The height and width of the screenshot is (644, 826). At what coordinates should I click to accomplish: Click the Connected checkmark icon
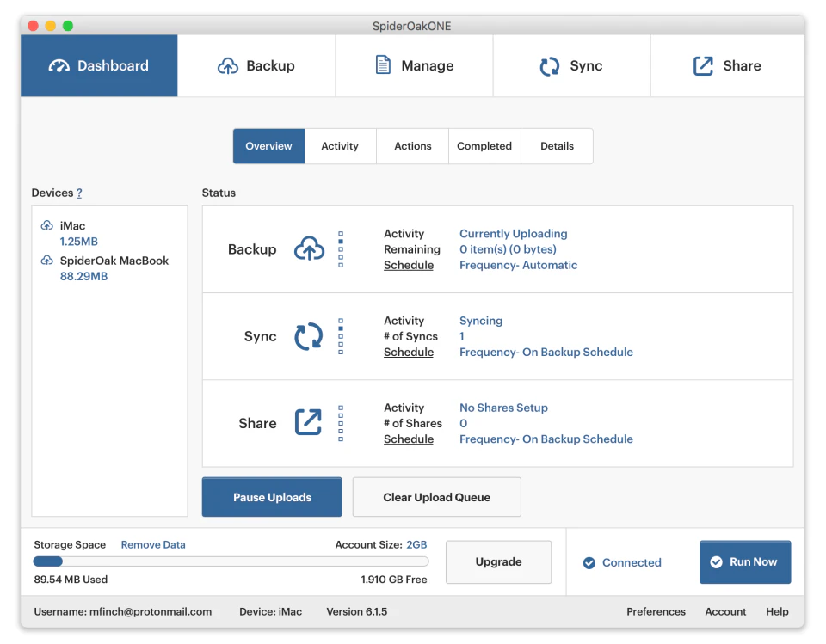coord(589,563)
